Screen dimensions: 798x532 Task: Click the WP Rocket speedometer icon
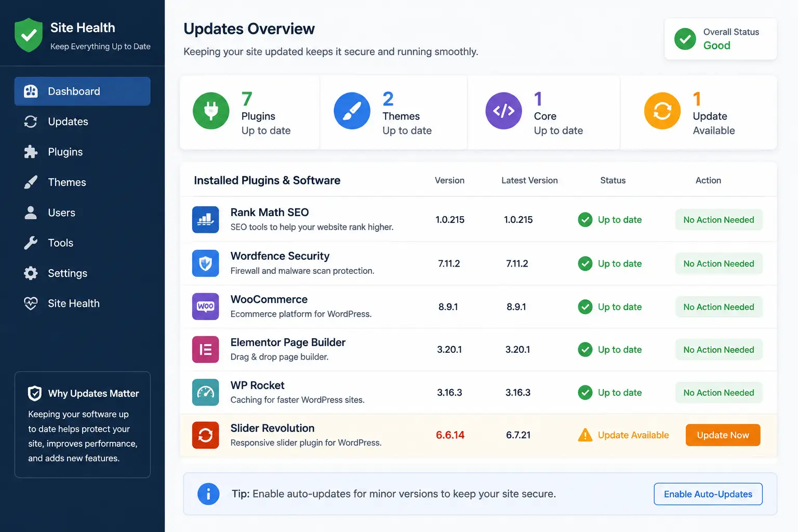click(205, 392)
